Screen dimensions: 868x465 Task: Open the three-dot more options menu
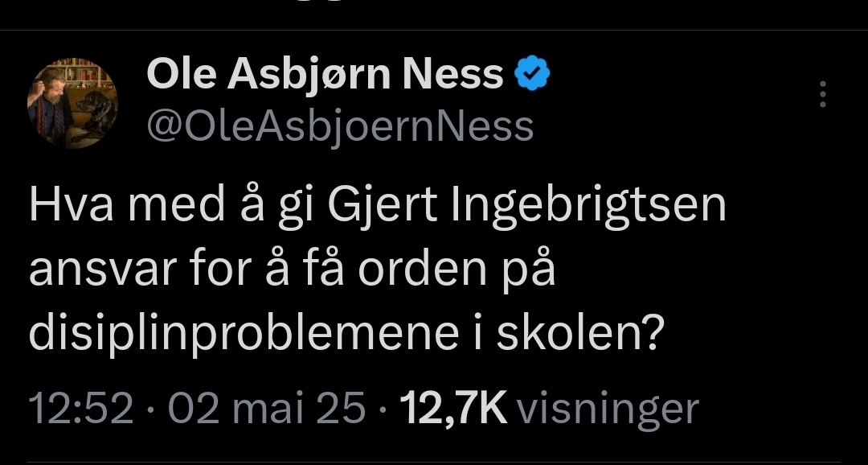click(821, 94)
